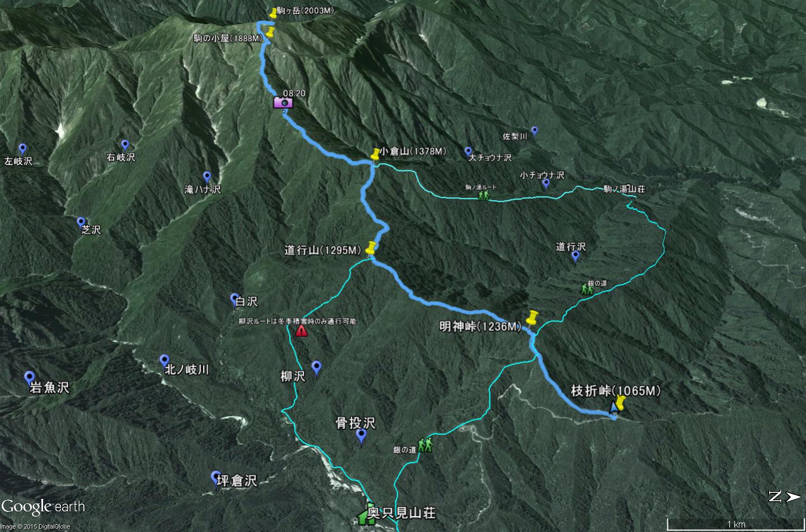806x532 pixels.
Task: Click the Google earth logo
Action: 43,506
